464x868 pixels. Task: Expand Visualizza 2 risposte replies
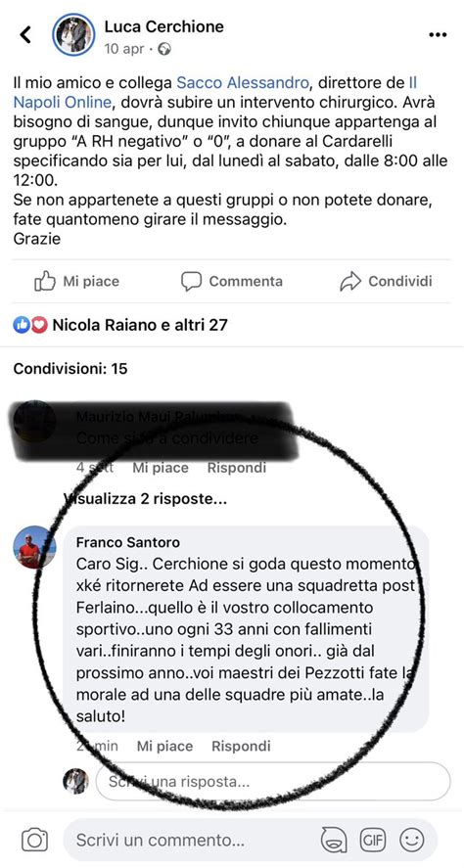(145, 499)
